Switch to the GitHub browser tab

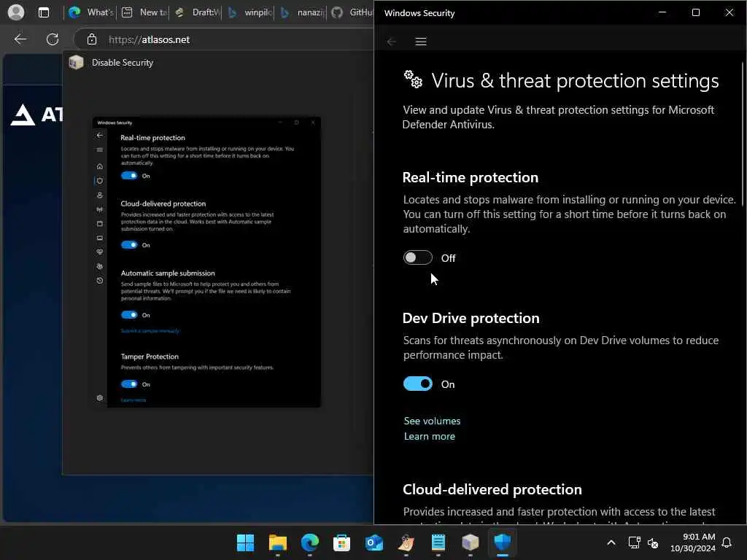[x=352, y=12]
